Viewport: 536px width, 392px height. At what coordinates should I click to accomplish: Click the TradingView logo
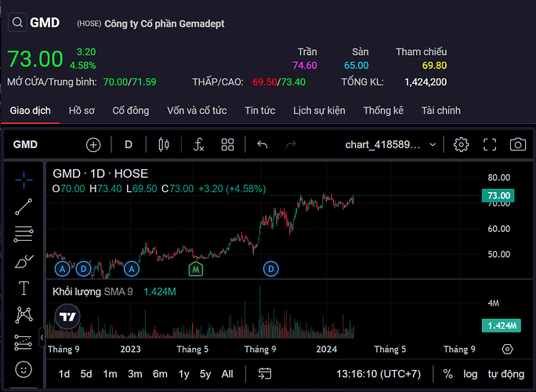67,317
